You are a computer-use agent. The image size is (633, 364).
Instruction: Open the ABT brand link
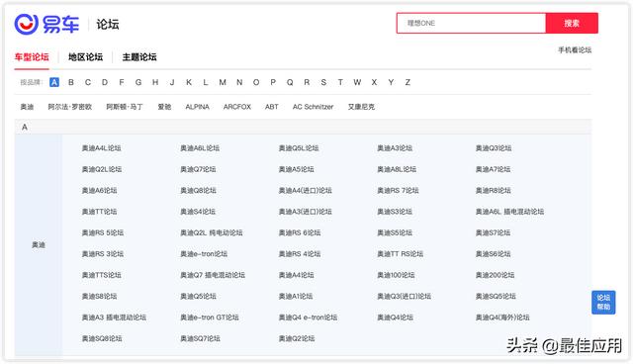pyautogui.click(x=272, y=107)
